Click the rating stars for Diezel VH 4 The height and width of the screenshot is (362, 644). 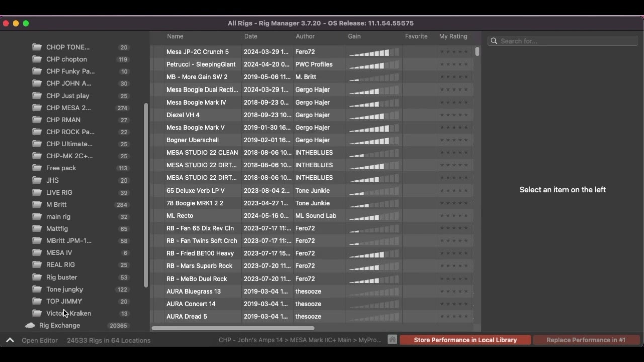click(x=454, y=115)
